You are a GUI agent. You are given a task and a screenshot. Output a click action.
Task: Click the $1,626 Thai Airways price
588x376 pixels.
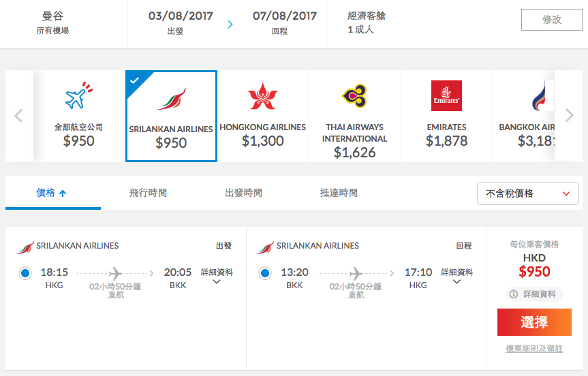point(354,153)
